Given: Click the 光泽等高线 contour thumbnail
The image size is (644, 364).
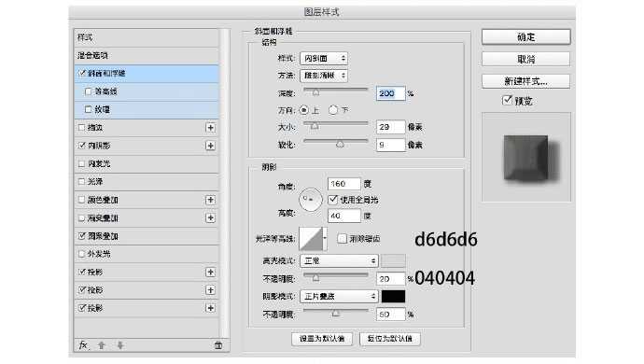Looking at the screenshot, I should (311, 238).
